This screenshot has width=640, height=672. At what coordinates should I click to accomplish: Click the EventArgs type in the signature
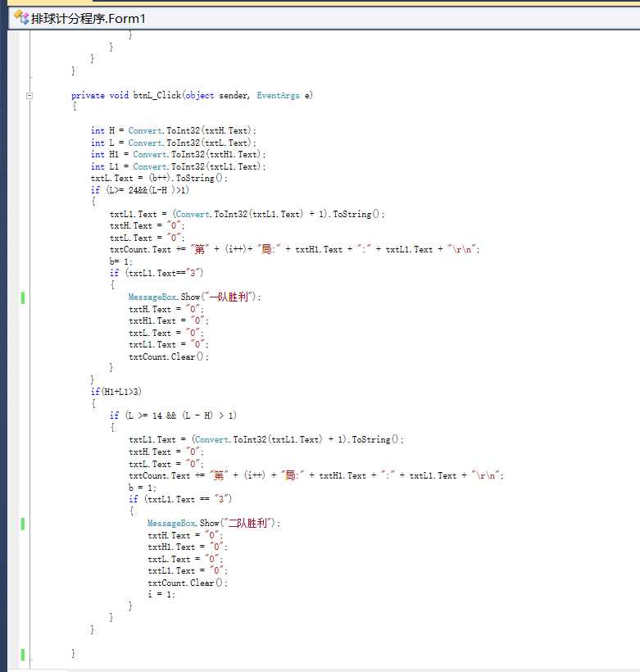click(278, 95)
